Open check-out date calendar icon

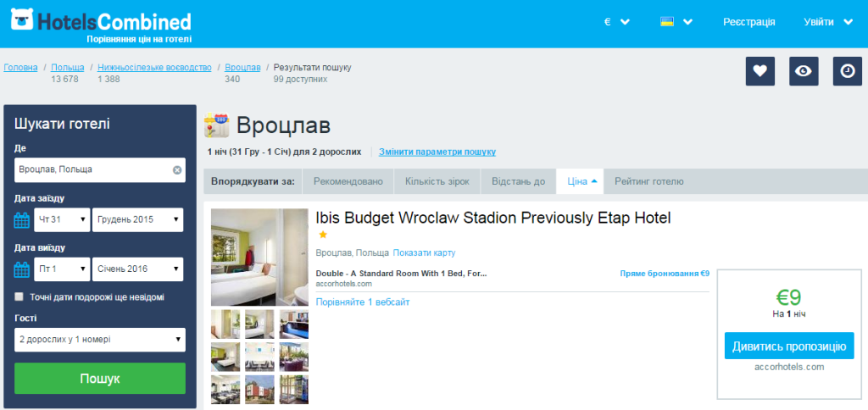(x=21, y=269)
